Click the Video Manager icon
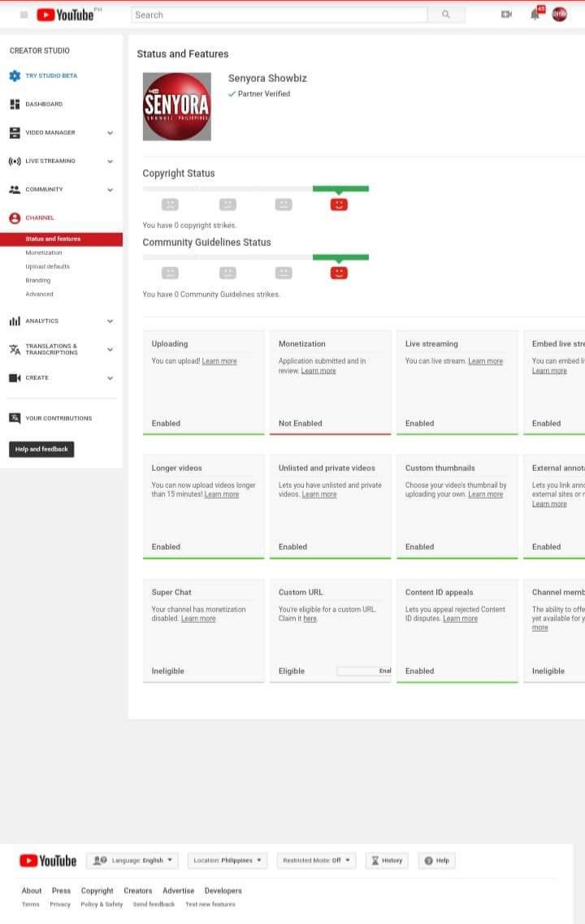585x924 pixels. pyautogui.click(x=15, y=132)
